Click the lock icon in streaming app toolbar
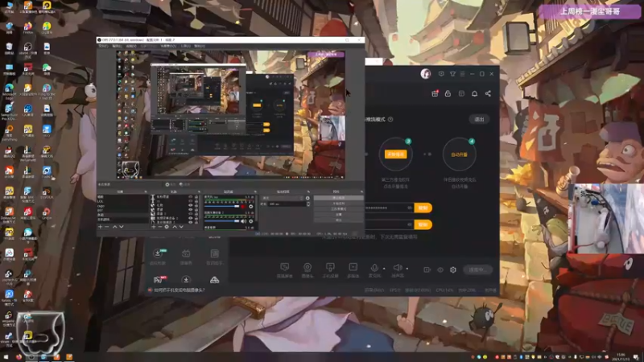Viewport: 644px width, 362px height. pos(448,93)
